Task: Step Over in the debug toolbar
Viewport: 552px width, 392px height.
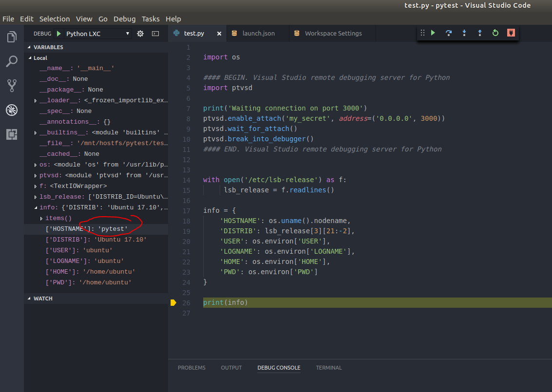Action: tap(449, 33)
